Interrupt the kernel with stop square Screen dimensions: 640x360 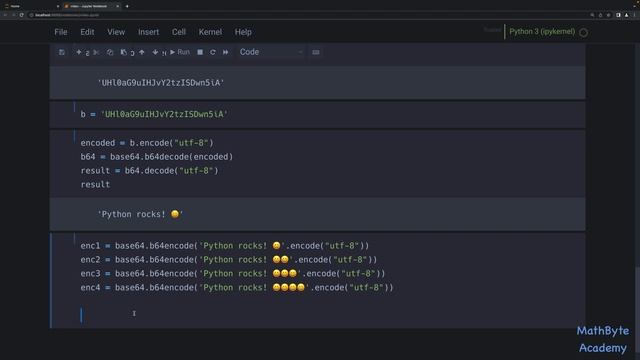coord(200,52)
